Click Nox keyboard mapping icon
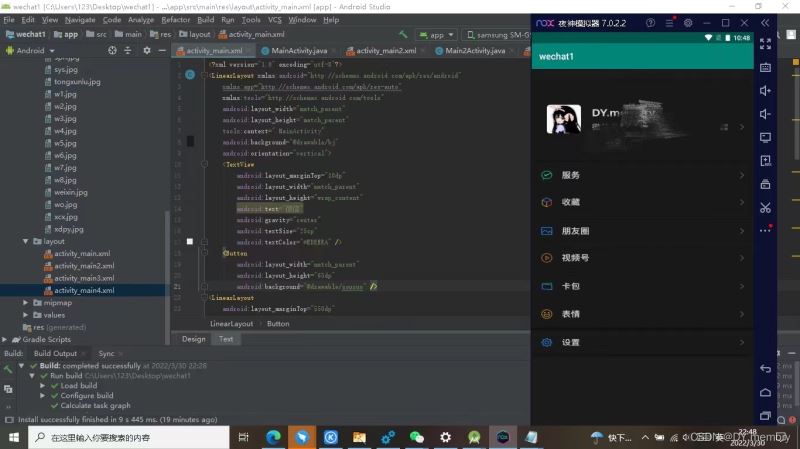 pyautogui.click(x=765, y=67)
